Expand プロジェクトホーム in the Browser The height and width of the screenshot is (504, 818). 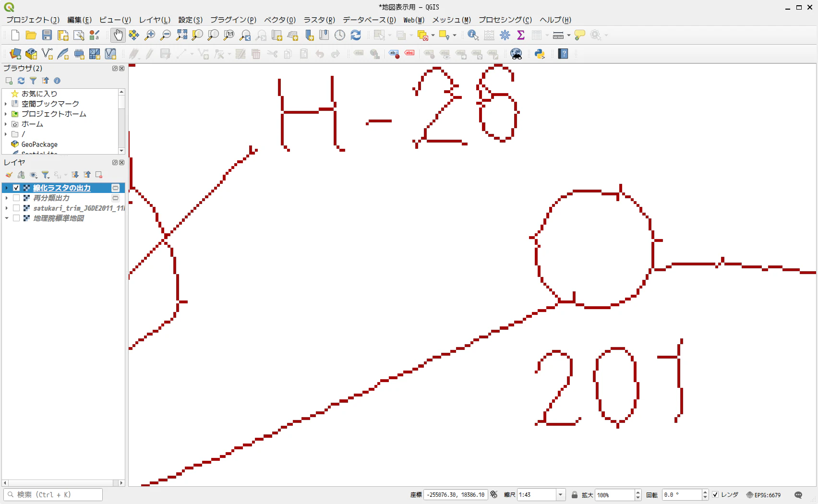[x=6, y=114]
